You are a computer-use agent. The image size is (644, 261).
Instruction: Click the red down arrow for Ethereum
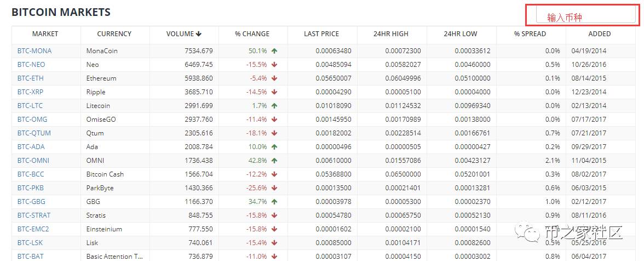[274, 78]
